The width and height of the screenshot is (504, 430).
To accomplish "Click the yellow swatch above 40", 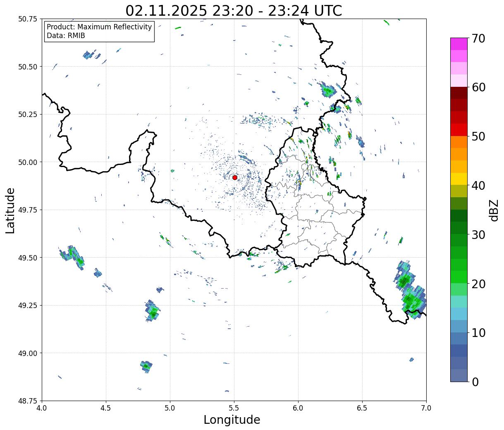I will (x=459, y=179).
